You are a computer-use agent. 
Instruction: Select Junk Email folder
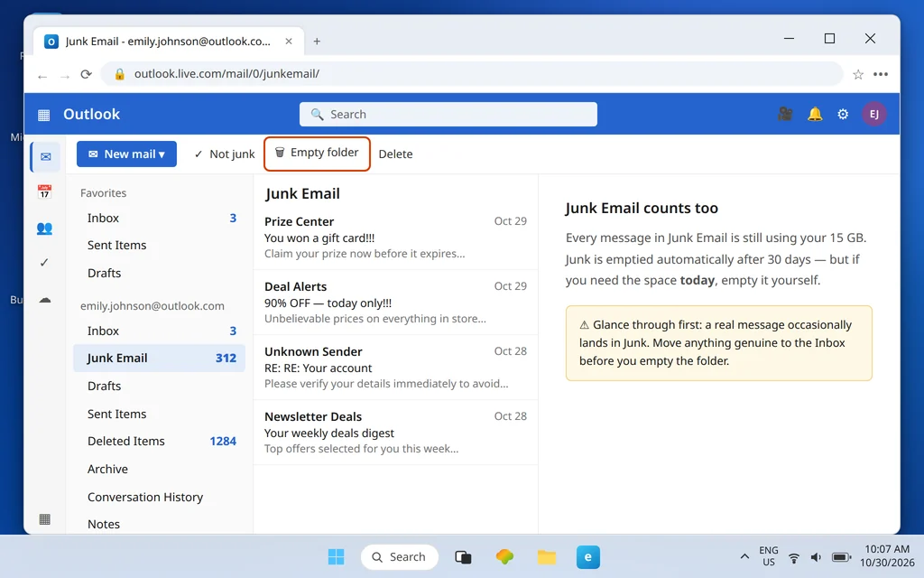[159, 358]
